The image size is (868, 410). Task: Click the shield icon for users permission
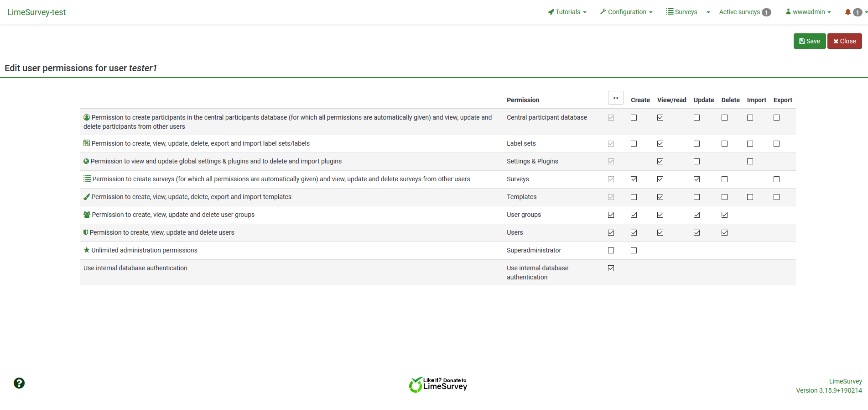(86, 232)
